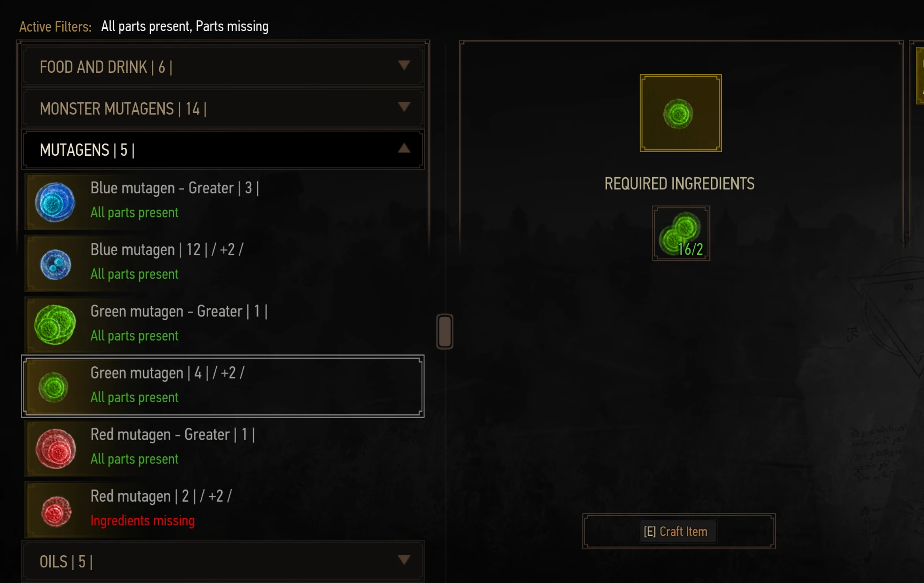Click the Blue mutagen - Greater icon

(x=55, y=202)
